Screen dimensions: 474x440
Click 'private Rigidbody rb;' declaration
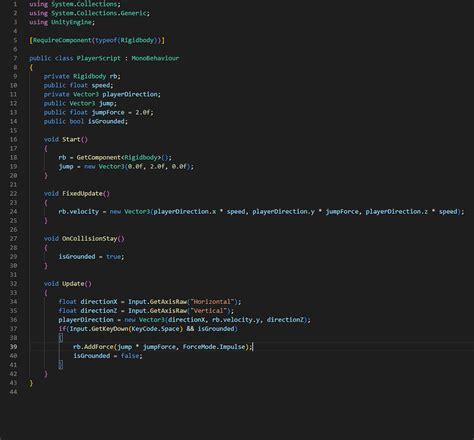(82, 76)
